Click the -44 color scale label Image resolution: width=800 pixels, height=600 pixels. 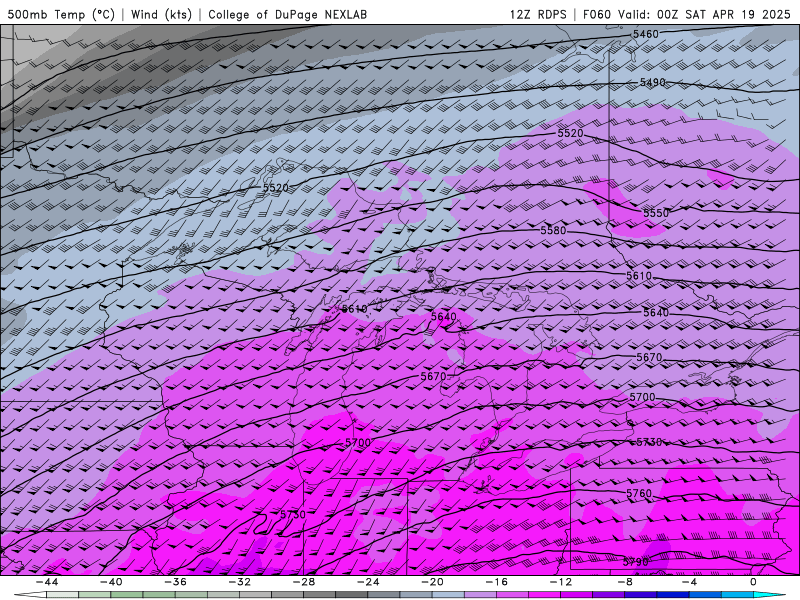[46, 582]
